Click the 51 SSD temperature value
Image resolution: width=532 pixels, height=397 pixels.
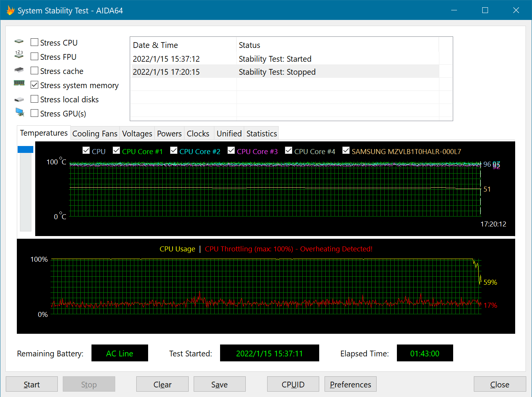pyautogui.click(x=487, y=189)
